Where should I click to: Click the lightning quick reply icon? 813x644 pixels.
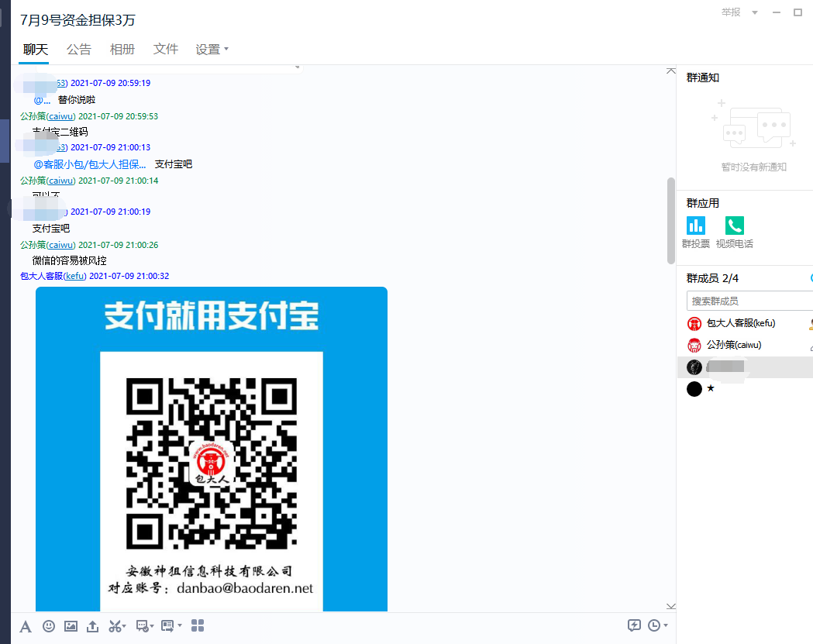coord(634,625)
